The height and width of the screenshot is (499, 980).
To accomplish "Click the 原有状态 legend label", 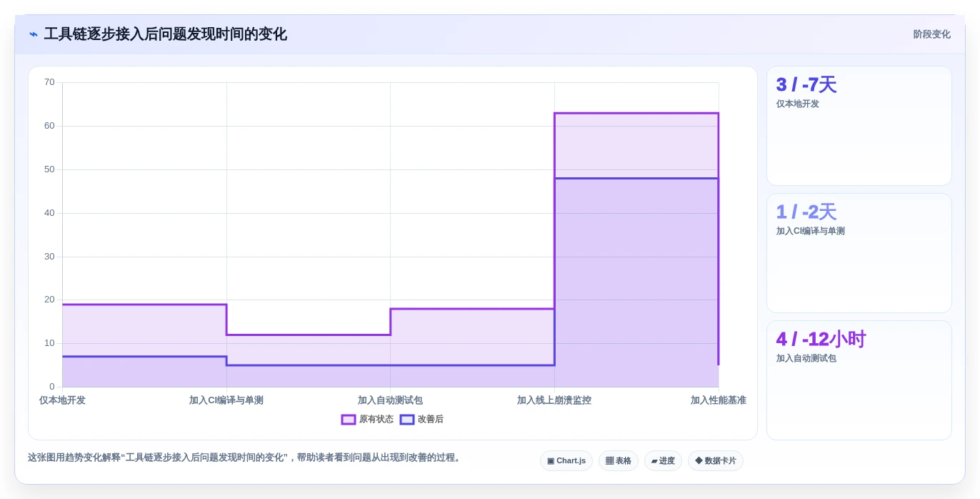I will click(376, 420).
